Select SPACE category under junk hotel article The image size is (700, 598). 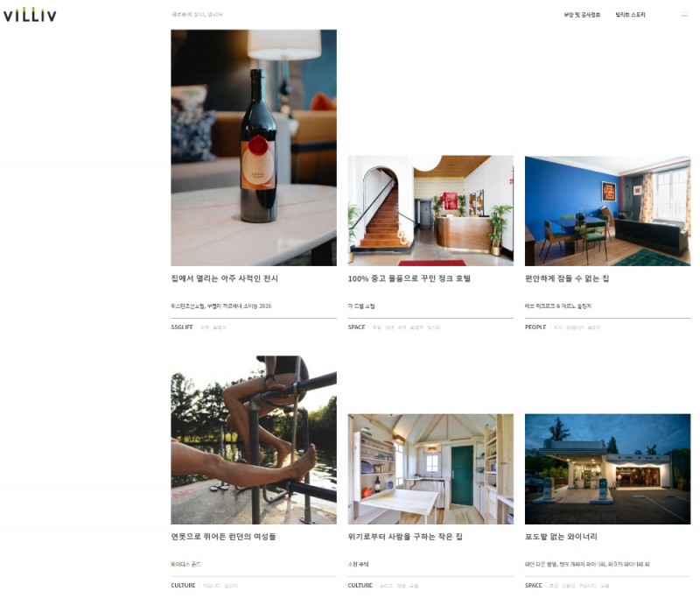pos(356,327)
